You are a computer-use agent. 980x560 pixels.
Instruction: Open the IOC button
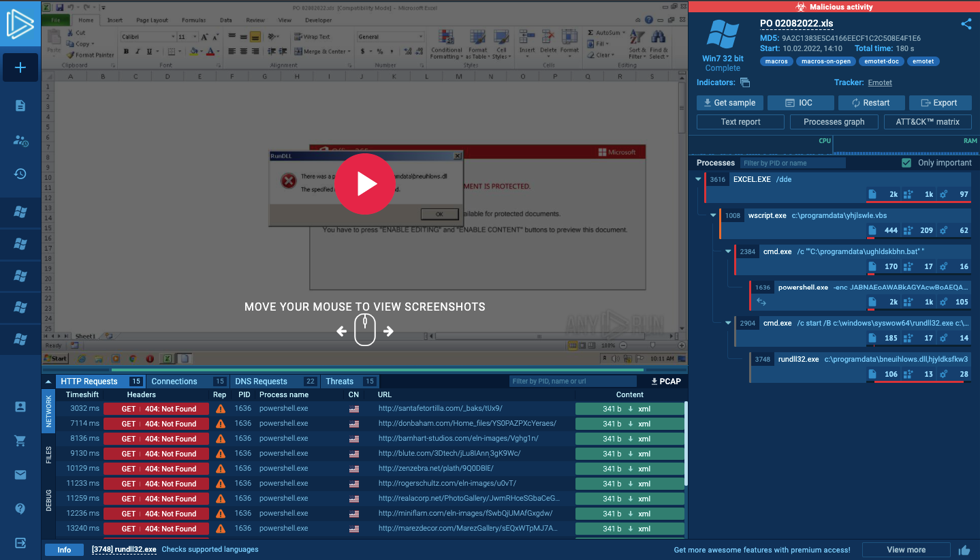[800, 103]
